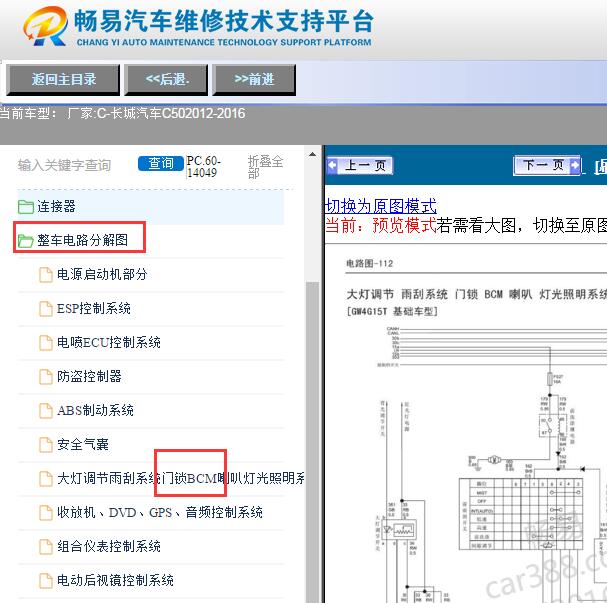Click document icon beside 组合仪表控制系统
The width and height of the screenshot is (607, 603).
click(46, 546)
